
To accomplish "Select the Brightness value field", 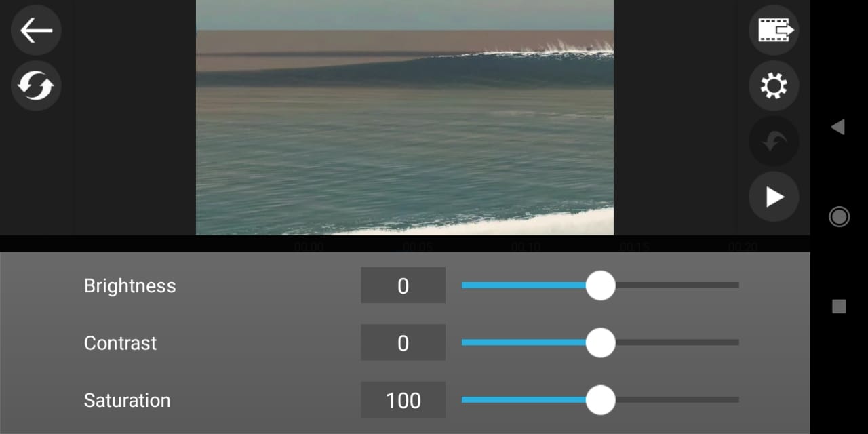I will (403, 285).
